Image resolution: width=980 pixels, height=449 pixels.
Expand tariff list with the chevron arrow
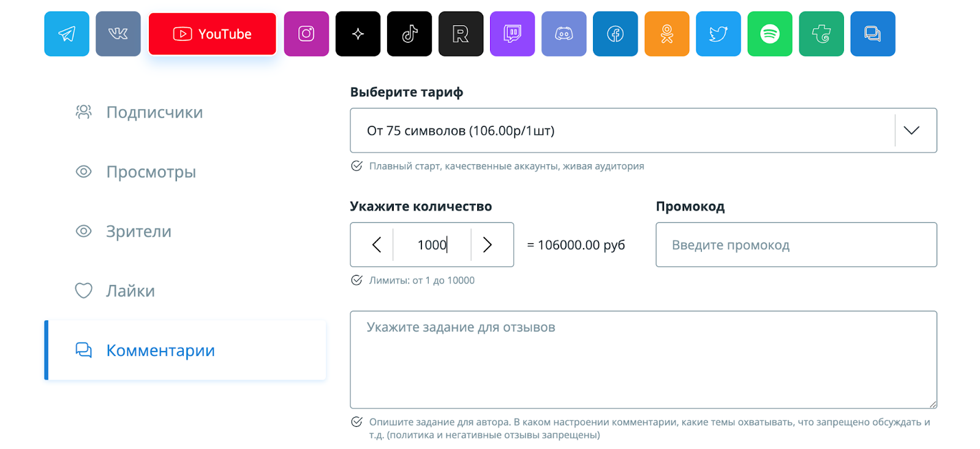click(911, 130)
